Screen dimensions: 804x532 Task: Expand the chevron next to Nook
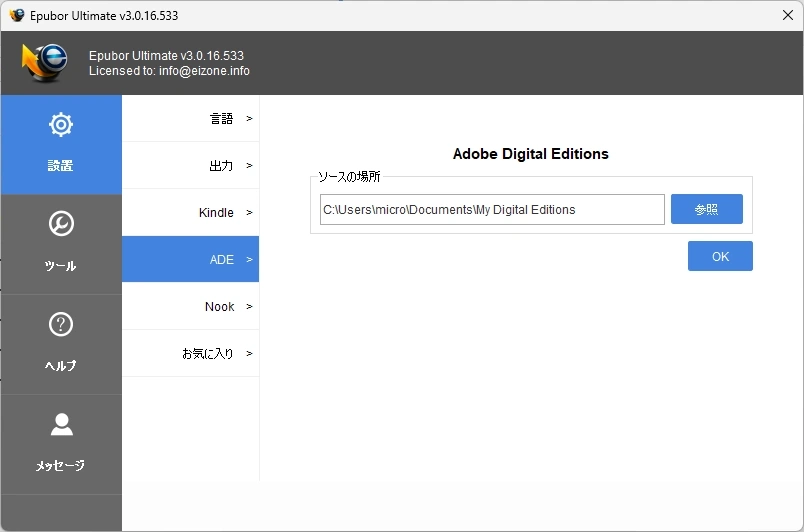(249, 306)
